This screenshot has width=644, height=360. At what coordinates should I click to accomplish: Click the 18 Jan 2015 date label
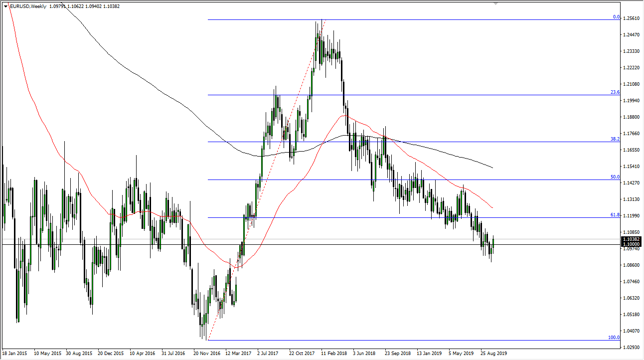click(x=14, y=353)
